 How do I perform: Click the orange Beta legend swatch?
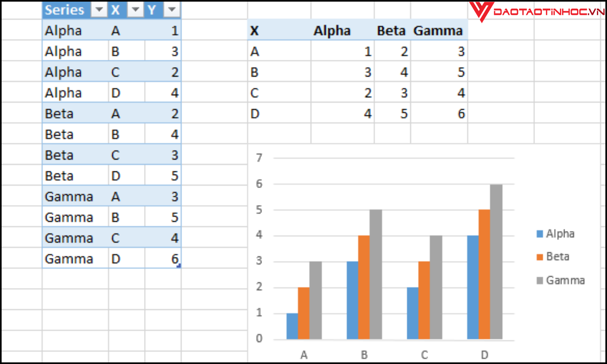click(x=539, y=257)
